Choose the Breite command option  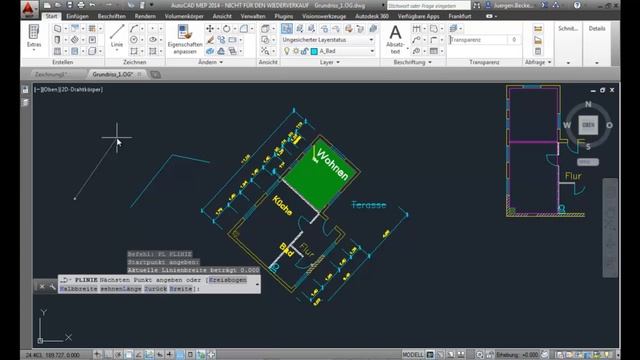(x=181, y=289)
